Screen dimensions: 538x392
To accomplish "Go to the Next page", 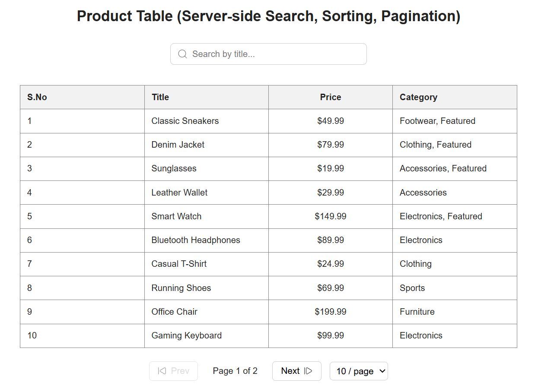I will pyautogui.click(x=296, y=371).
